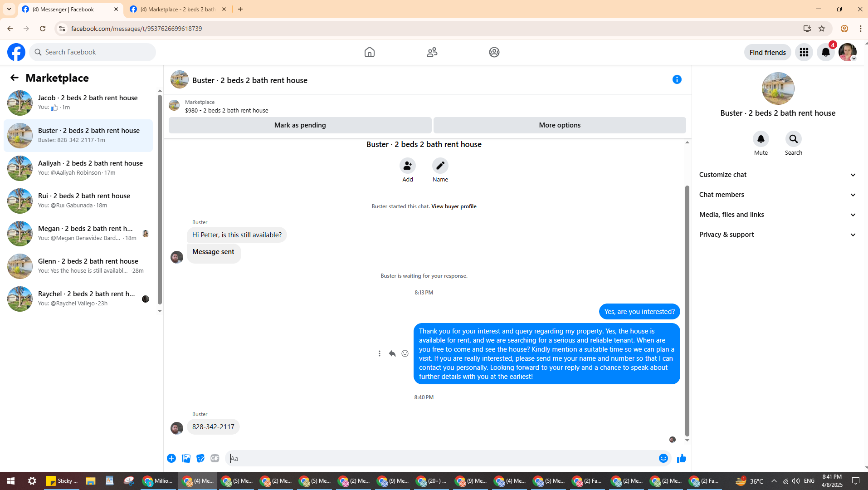Screen dimensions: 868x490
Task: Open Jacob 2 beds conversation
Action: (x=79, y=103)
